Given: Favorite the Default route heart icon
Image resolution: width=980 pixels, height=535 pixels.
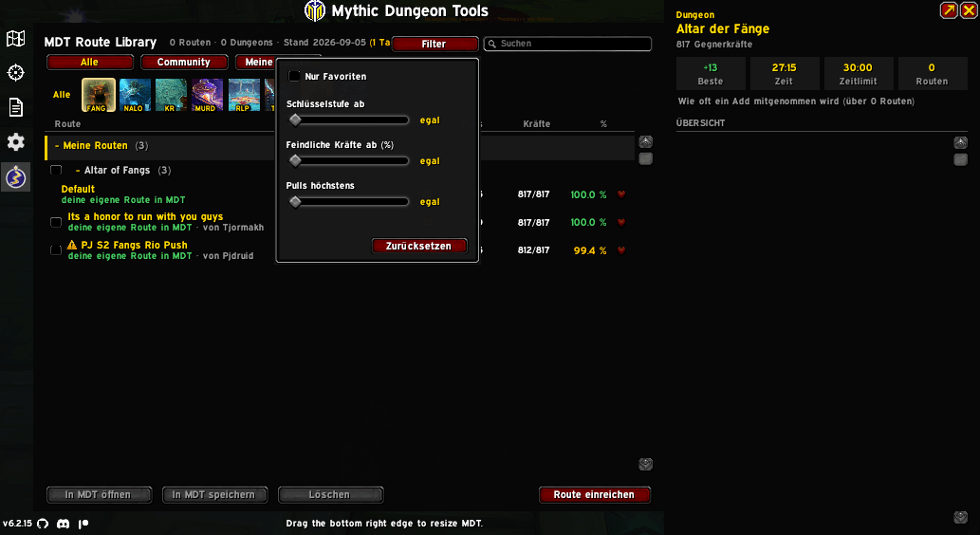Looking at the screenshot, I should (x=621, y=194).
